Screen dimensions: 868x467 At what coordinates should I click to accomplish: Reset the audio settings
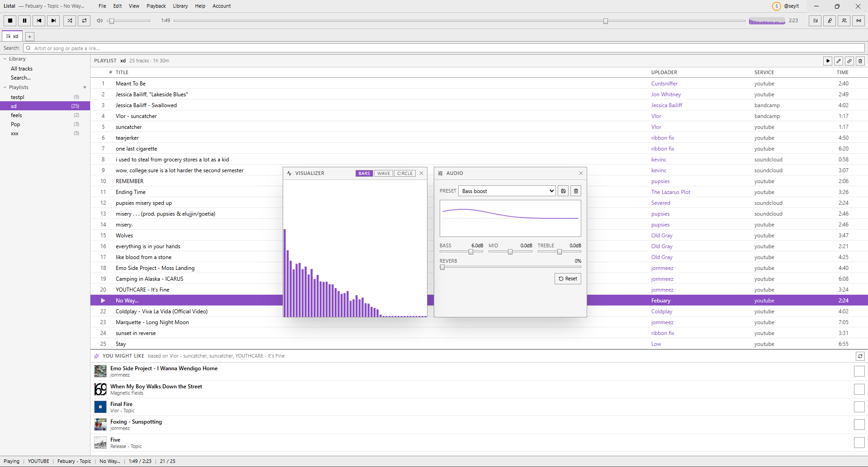(x=568, y=278)
